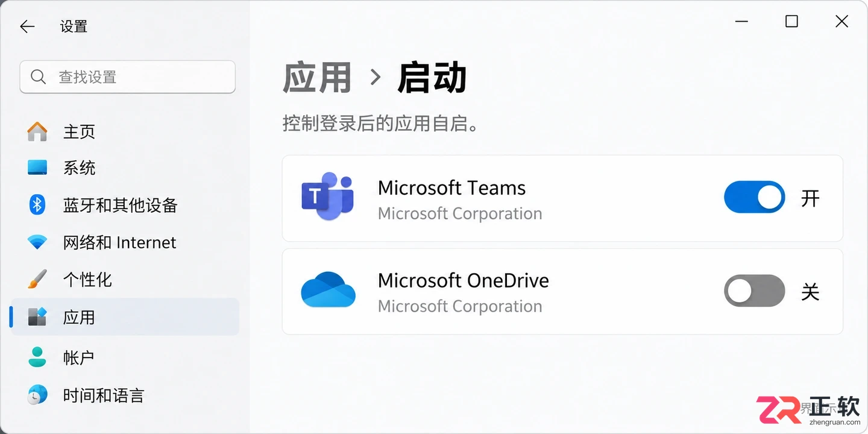Select 时间和语言 in the sidebar

(125, 395)
